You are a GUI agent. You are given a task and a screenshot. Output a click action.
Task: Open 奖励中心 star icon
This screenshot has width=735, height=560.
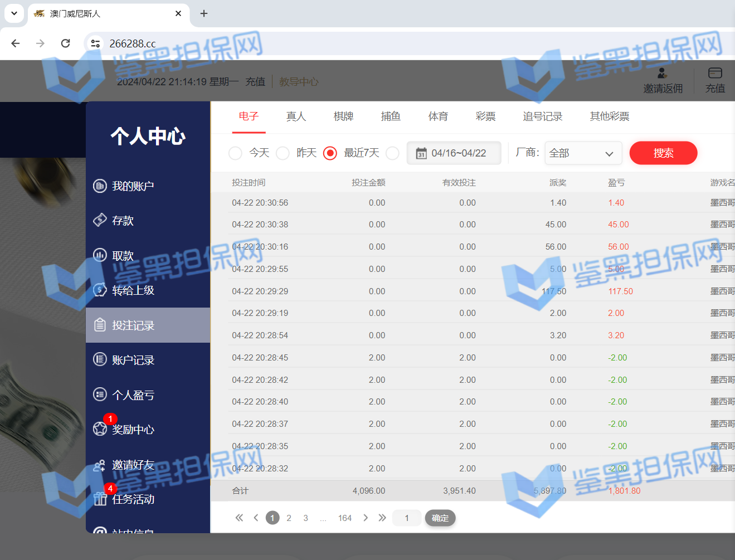(100, 429)
